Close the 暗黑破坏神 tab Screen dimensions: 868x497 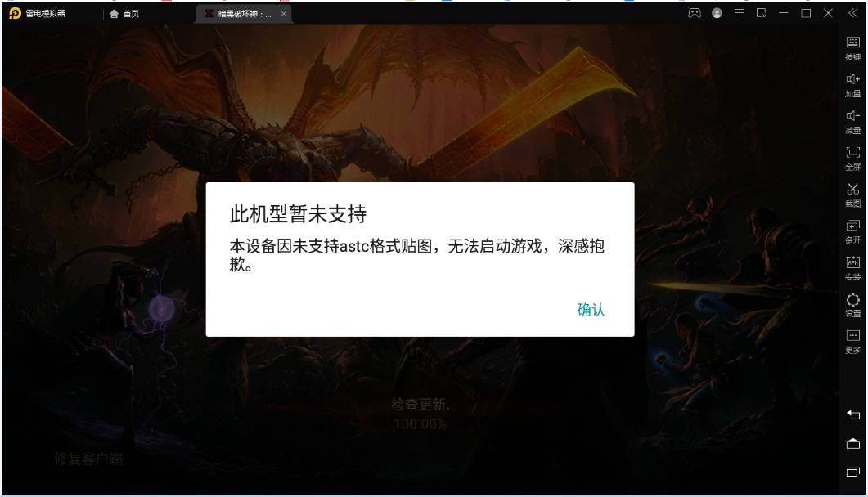click(x=283, y=14)
